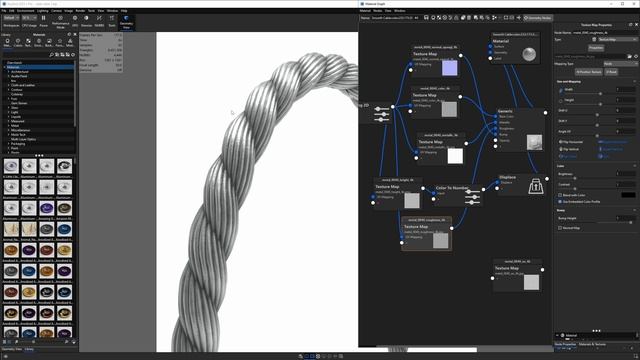This screenshot has width=640, height=360.
Task: Select Colors tab icon in Library
Action: click(x=18, y=42)
